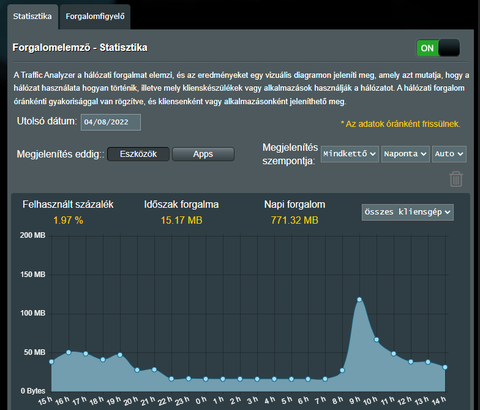Open the Naponta interval dropdown
480x410 pixels.
[x=405, y=154]
